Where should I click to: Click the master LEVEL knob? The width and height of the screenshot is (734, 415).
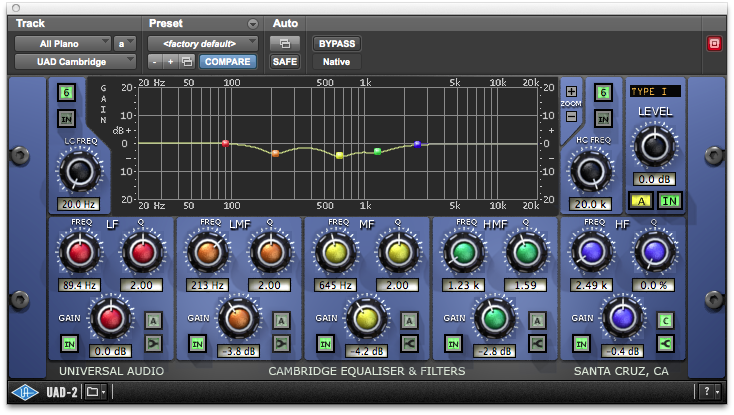tap(654, 146)
